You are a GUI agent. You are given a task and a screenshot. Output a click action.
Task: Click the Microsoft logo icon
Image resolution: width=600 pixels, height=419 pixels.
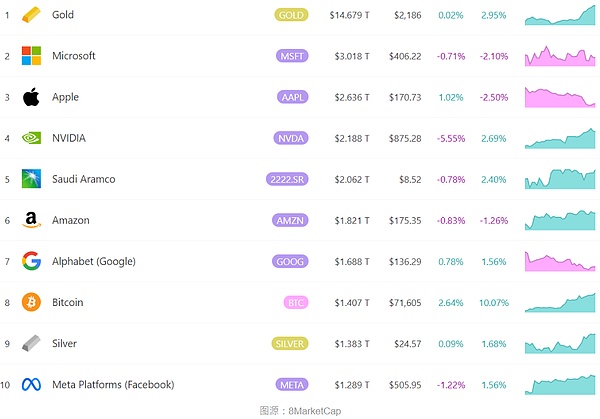click(x=31, y=56)
